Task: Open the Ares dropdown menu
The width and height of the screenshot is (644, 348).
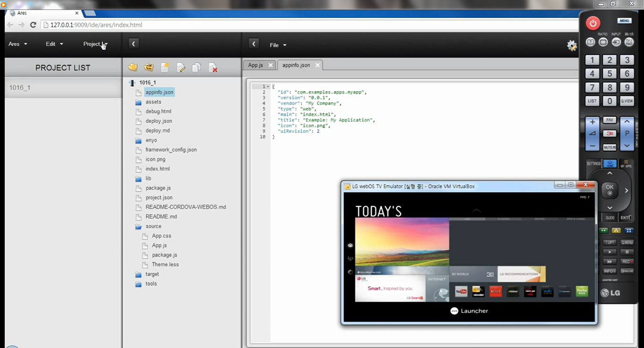Action: tap(18, 44)
